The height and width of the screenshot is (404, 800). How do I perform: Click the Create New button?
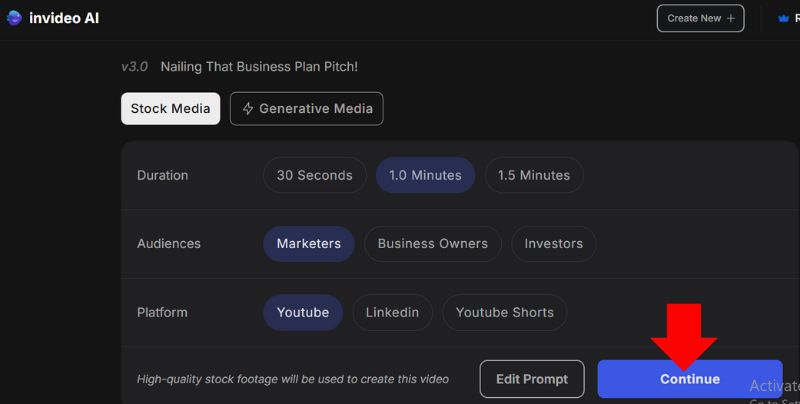tap(701, 18)
